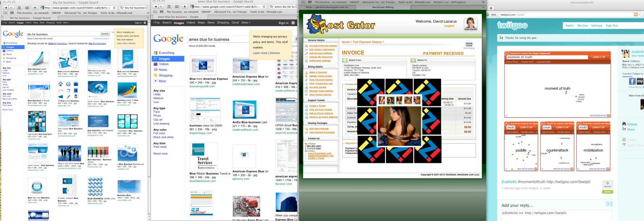Click Now Online support agent image in HostGator

coord(470,24)
